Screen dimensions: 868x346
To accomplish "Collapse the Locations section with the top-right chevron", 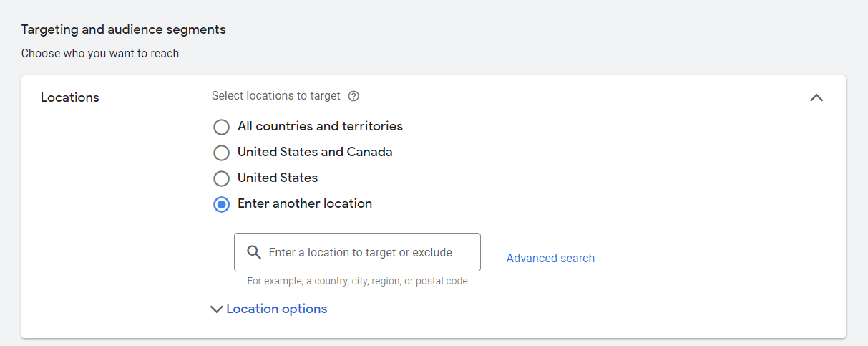I will point(816,97).
